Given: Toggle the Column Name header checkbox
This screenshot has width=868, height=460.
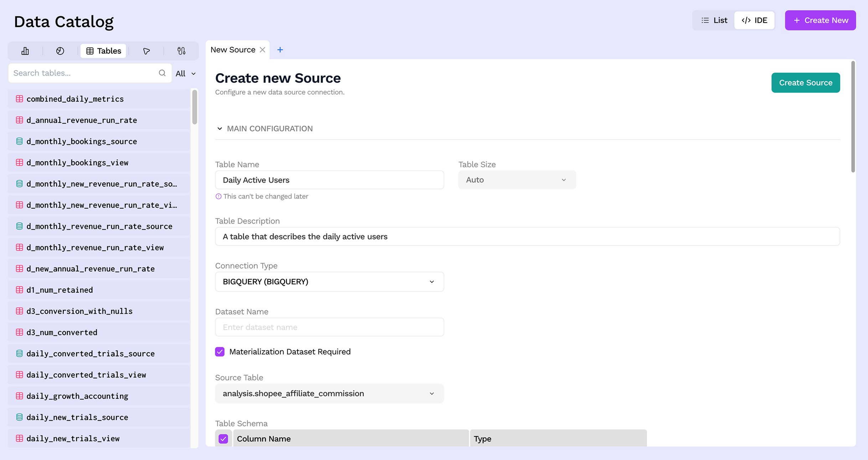Looking at the screenshot, I should pos(223,439).
